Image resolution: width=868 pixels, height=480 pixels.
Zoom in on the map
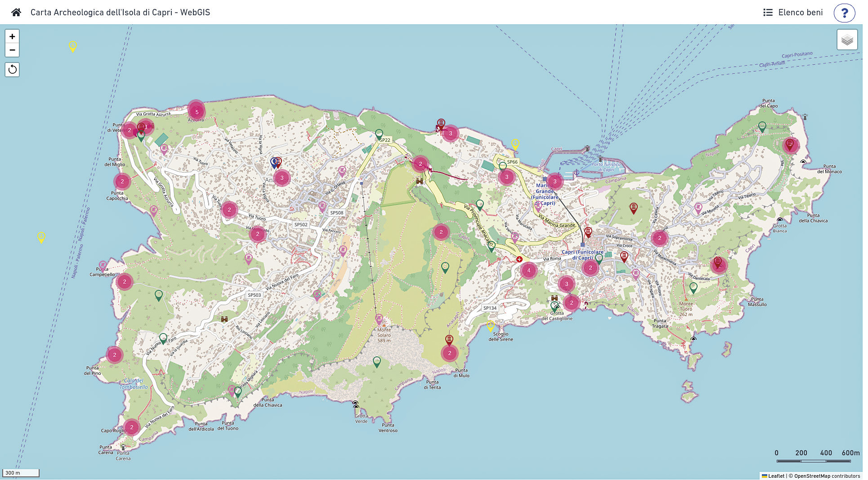[12, 36]
